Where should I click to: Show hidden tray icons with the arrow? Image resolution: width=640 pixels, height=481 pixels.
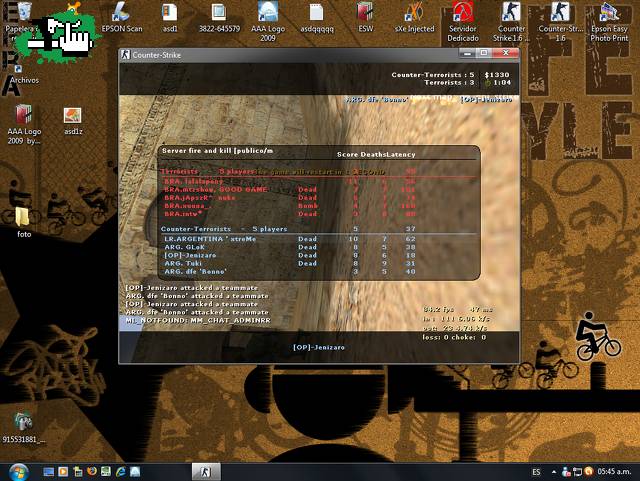pyautogui.click(x=553, y=472)
